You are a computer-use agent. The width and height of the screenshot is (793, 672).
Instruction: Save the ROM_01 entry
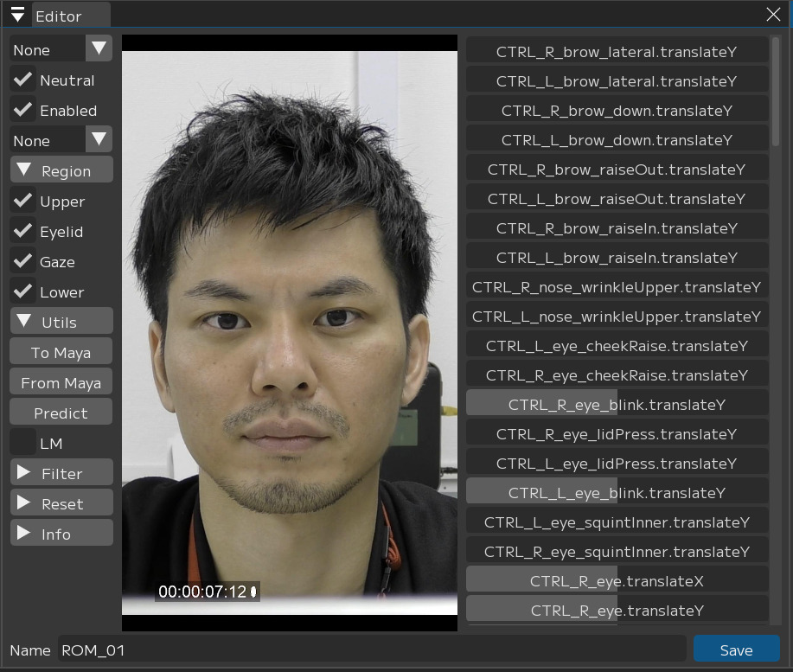click(736, 650)
